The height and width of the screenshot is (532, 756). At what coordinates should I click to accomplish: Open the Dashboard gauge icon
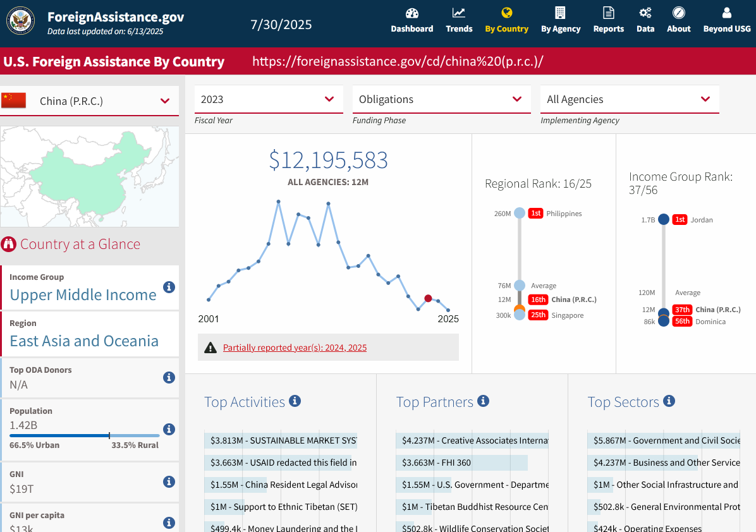pyautogui.click(x=412, y=13)
